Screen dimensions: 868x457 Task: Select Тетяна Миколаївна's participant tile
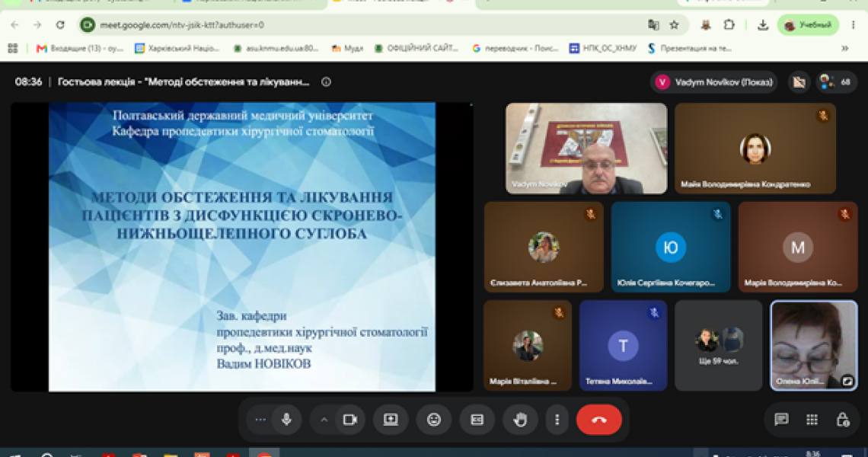623,345
